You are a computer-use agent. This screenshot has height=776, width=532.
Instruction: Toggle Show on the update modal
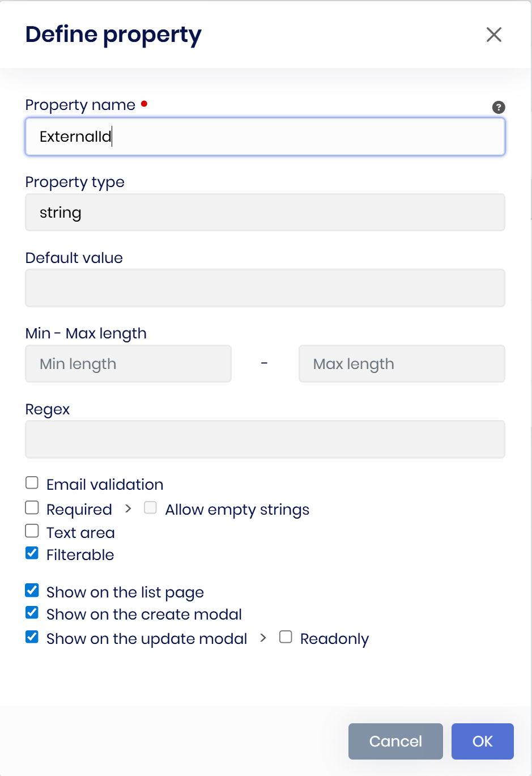coord(32,637)
